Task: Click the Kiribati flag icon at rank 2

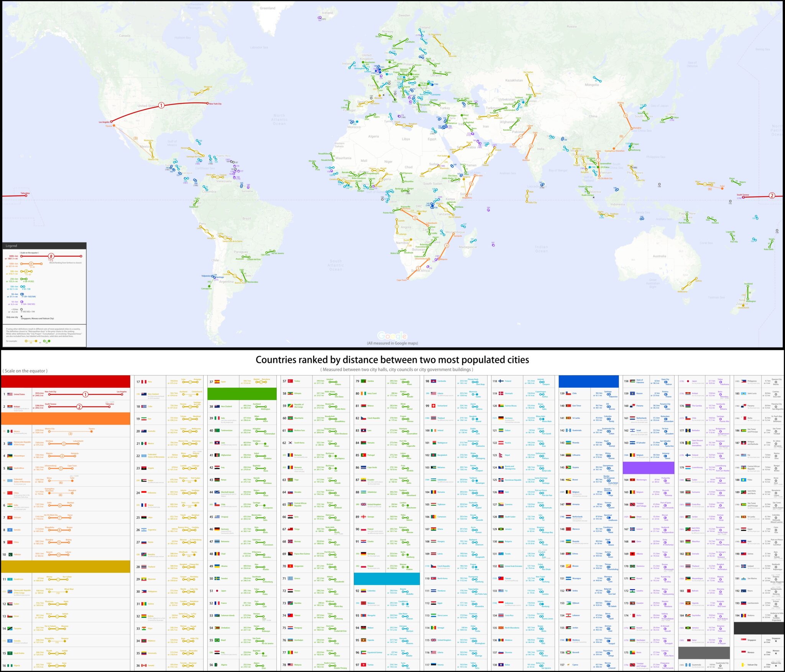Action: (10, 407)
